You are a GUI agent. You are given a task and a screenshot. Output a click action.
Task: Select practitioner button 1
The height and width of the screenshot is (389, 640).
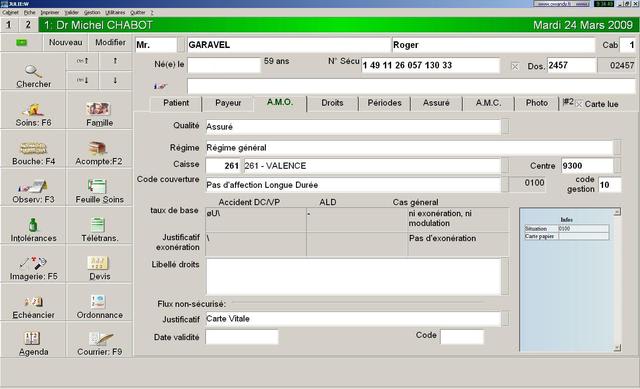pyautogui.click(x=9, y=25)
